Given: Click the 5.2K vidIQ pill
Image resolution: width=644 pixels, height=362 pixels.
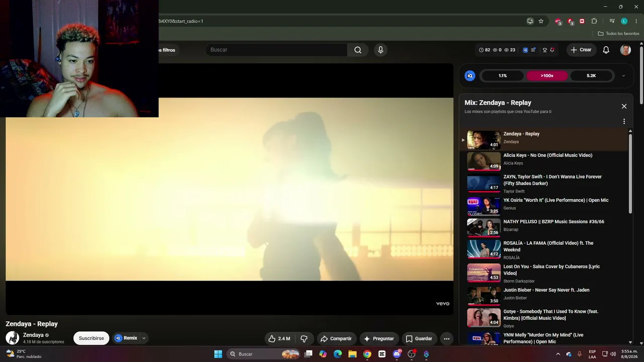Looking at the screenshot, I should [591, 76].
